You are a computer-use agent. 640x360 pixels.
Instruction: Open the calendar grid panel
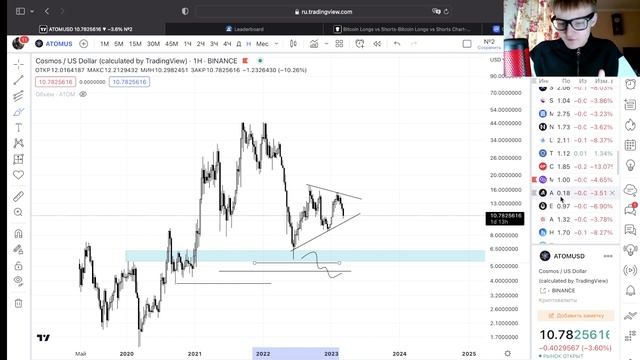point(631,145)
